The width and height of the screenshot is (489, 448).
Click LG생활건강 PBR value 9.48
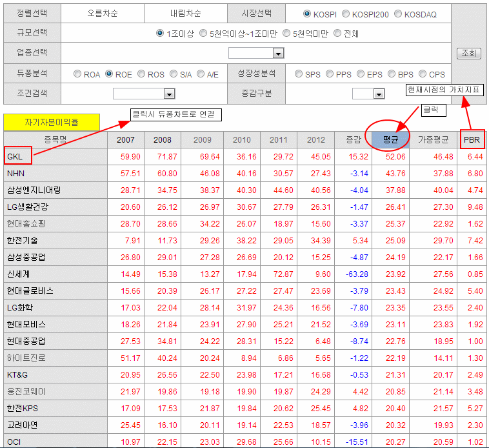475,207
